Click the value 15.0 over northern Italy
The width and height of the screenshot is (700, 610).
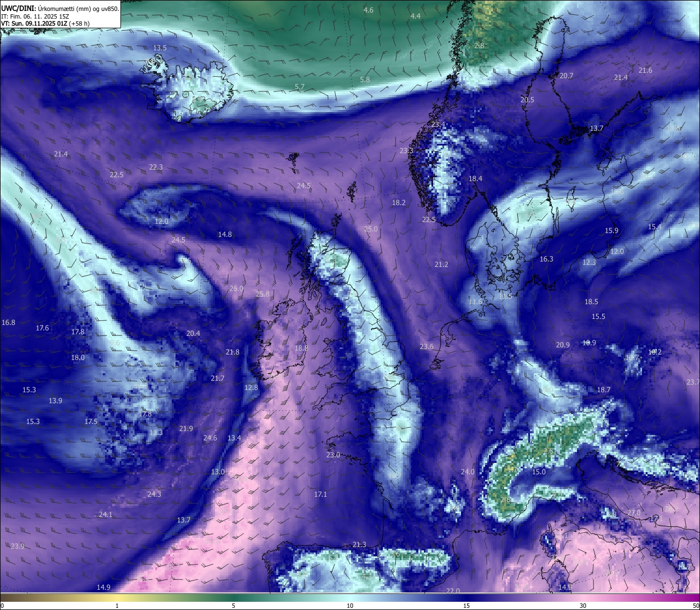click(539, 472)
